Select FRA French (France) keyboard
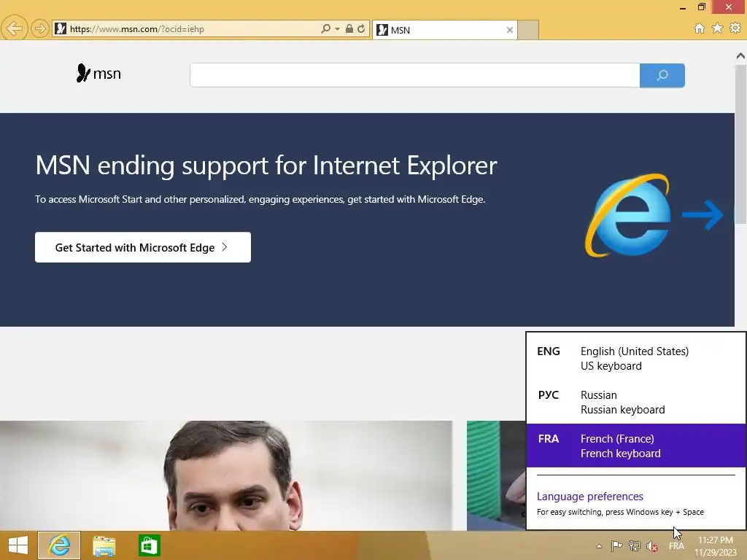This screenshot has height=560, width=747. pyautogui.click(x=636, y=446)
